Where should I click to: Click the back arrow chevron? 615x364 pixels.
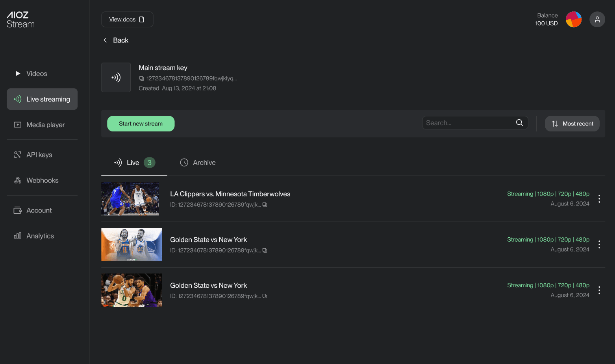105,40
